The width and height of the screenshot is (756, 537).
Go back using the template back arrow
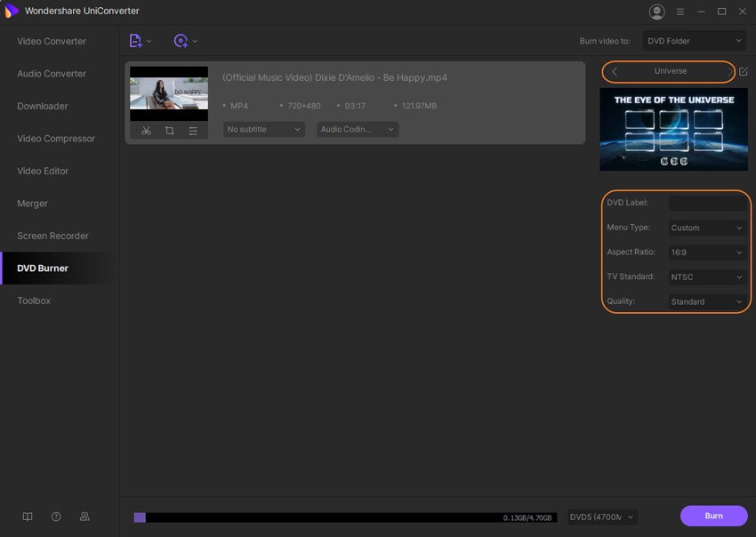pyautogui.click(x=613, y=71)
